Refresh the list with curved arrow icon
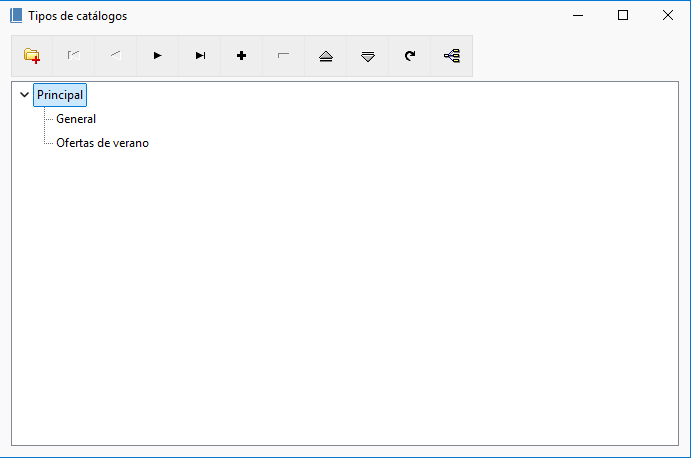This screenshot has width=691, height=458. [x=410, y=56]
